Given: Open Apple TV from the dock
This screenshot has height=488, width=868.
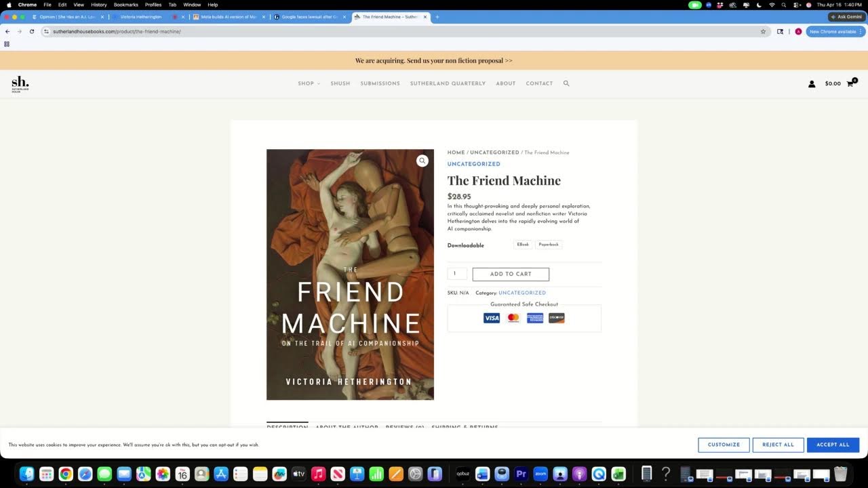Looking at the screenshot, I should point(299,474).
